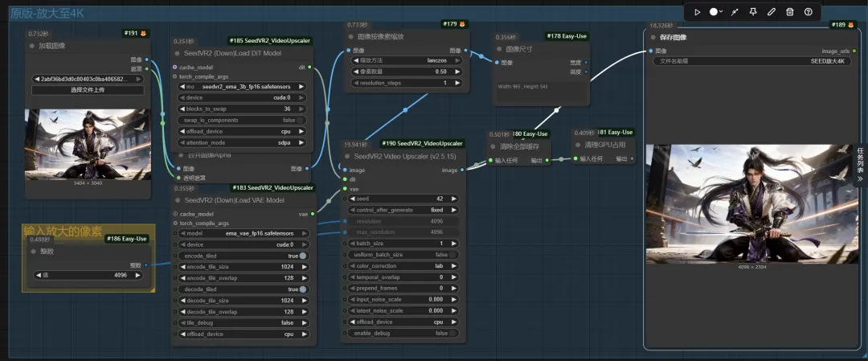This screenshot has width=868, height=361.
Task: Click the output image preview in 保存图像
Action: 751,203
